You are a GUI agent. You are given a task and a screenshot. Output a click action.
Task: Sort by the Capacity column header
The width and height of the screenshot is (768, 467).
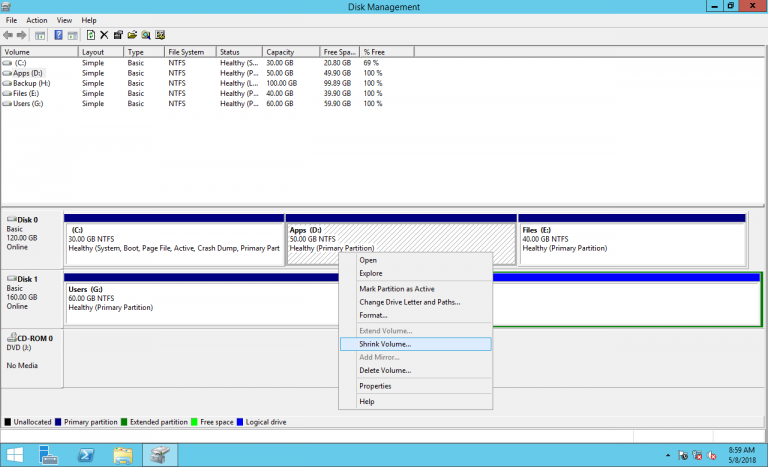point(291,52)
